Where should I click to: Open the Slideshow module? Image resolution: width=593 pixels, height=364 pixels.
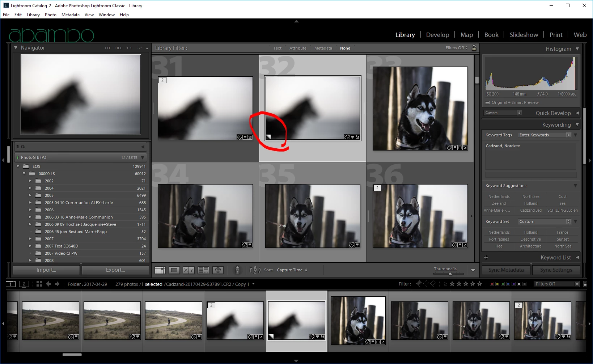(524, 35)
